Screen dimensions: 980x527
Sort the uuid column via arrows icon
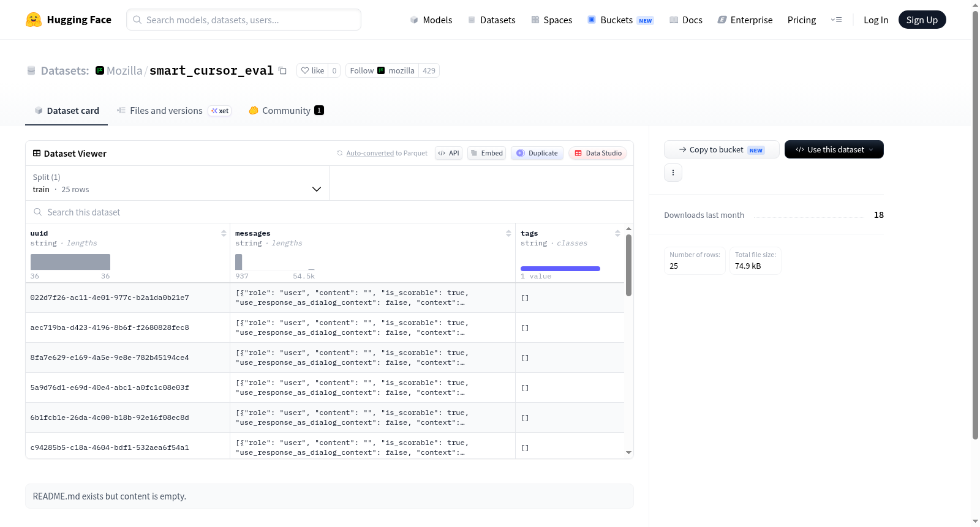point(224,233)
